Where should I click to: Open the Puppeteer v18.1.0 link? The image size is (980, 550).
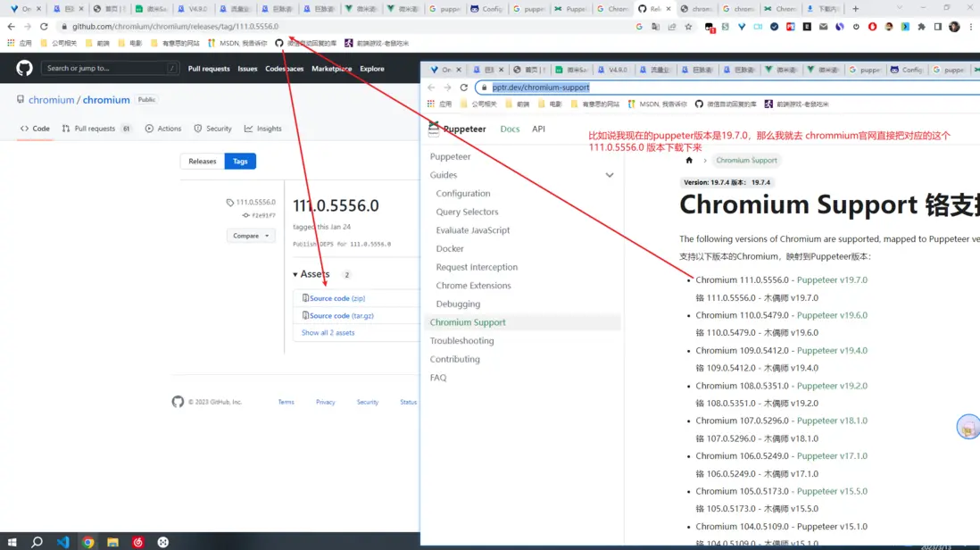tap(832, 421)
